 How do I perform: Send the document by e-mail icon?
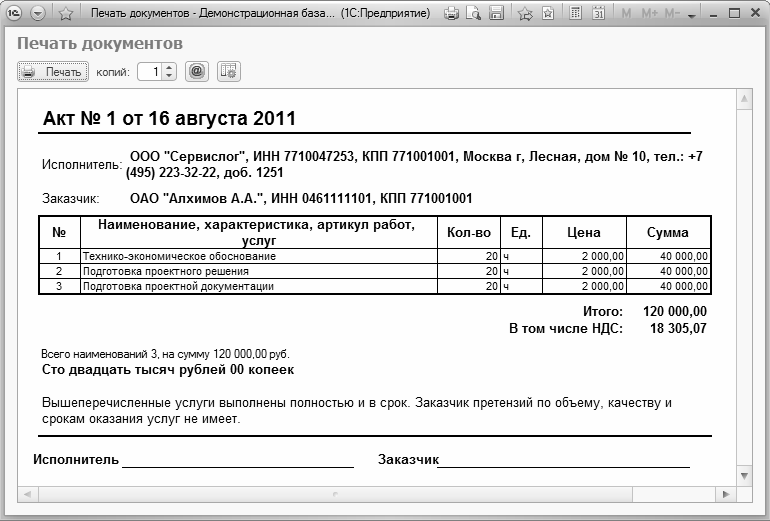[x=197, y=72]
